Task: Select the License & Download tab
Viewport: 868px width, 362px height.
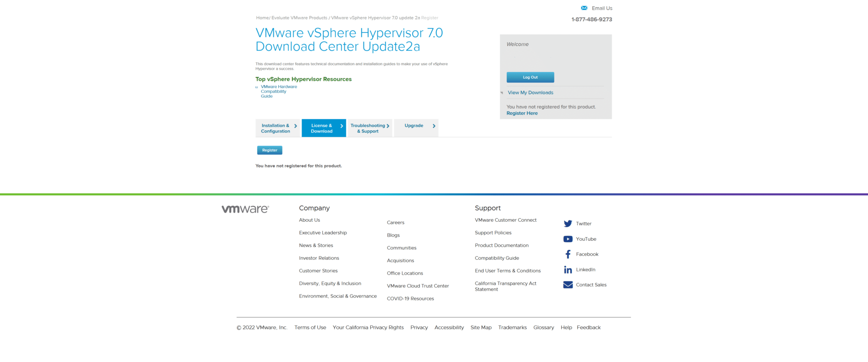Action: (x=324, y=128)
